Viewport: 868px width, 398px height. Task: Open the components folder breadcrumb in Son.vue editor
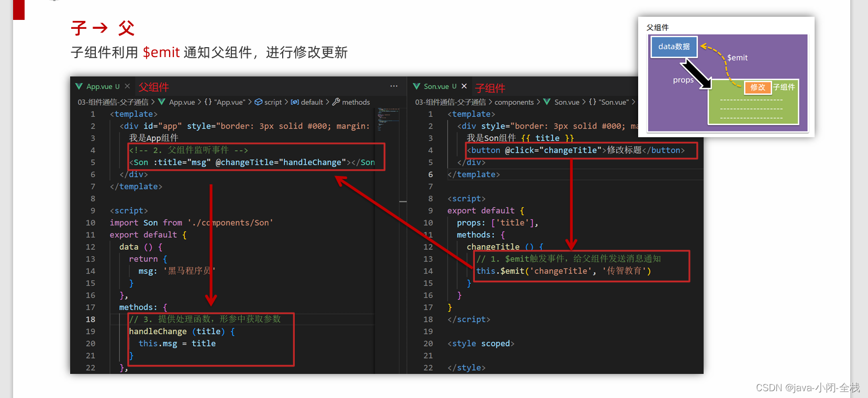click(514, 102)
